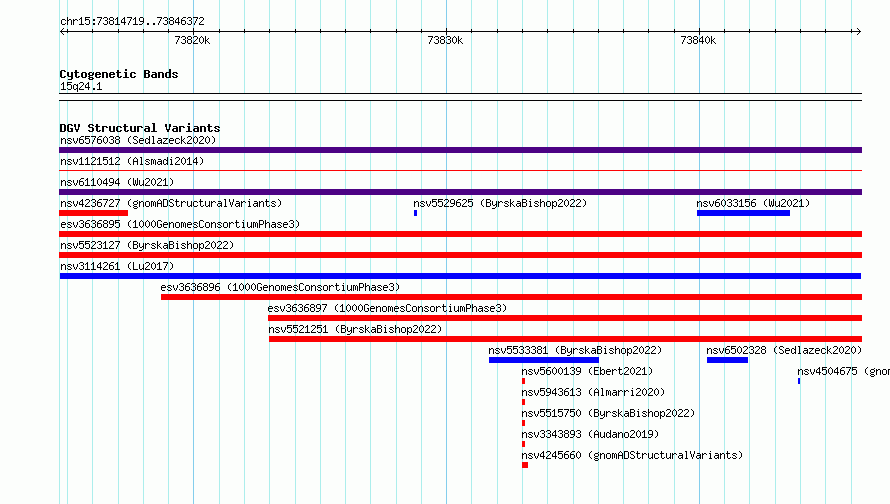
Task: Click the red esv3636895 variant bar
Action: click(460, 234)
